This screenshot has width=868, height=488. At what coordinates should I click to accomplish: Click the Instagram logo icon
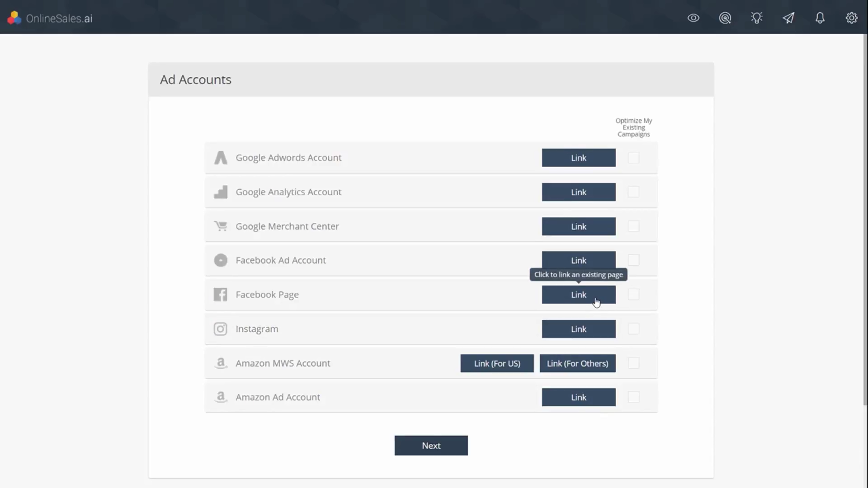(x=221, y=329)
